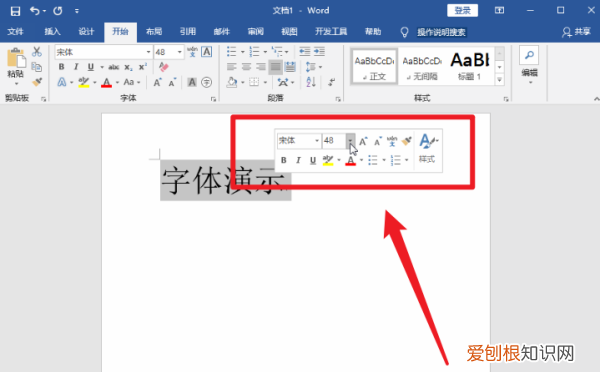Toggle Italic in the ribbon Font group
The height and width of the screenshot is (372, 600).
pyautogui.click(x=76, y=67)
